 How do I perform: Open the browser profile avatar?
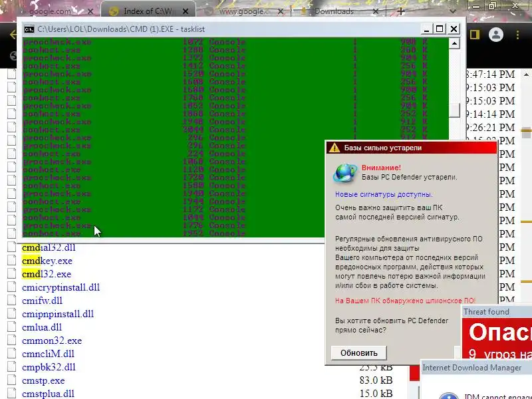(496, 35)
